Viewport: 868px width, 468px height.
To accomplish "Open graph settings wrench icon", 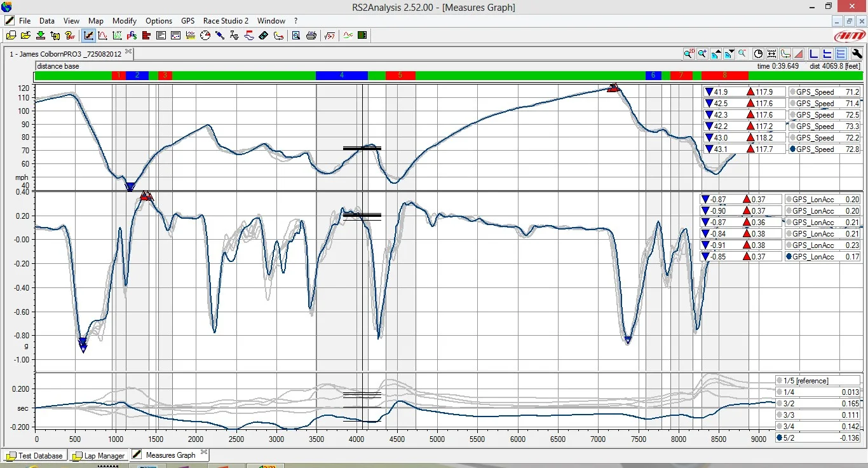I will [857, 54].
